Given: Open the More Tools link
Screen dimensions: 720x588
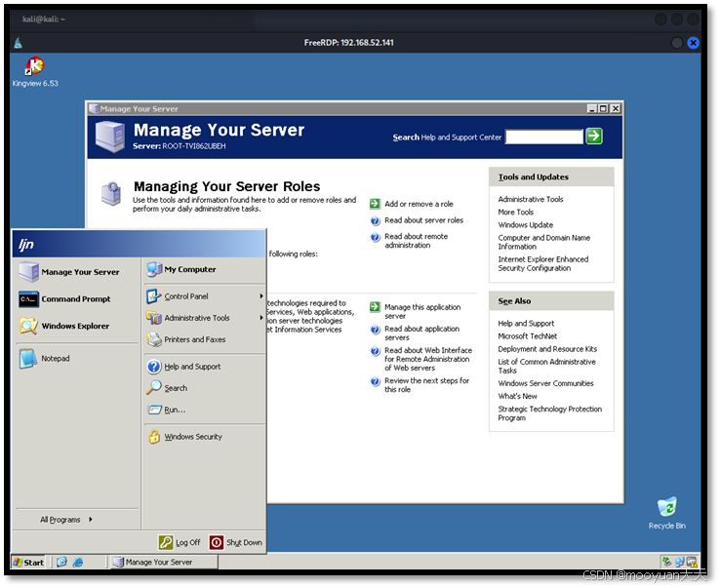Looking at the screenshot, I should click(516, 212).
